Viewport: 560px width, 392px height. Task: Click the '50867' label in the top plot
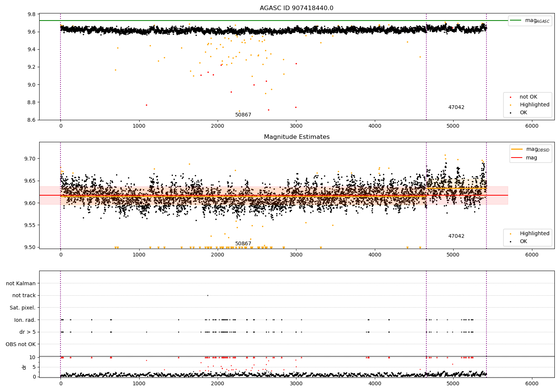click(x=243, y=115)
